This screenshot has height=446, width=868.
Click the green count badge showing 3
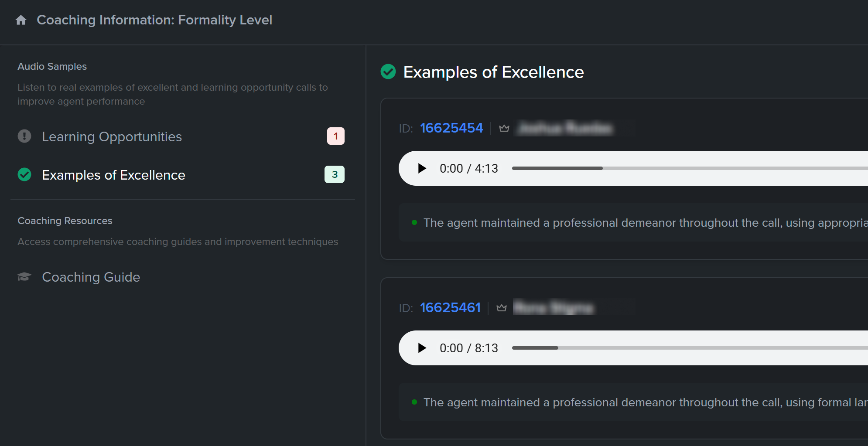click(x=335, y=174)
